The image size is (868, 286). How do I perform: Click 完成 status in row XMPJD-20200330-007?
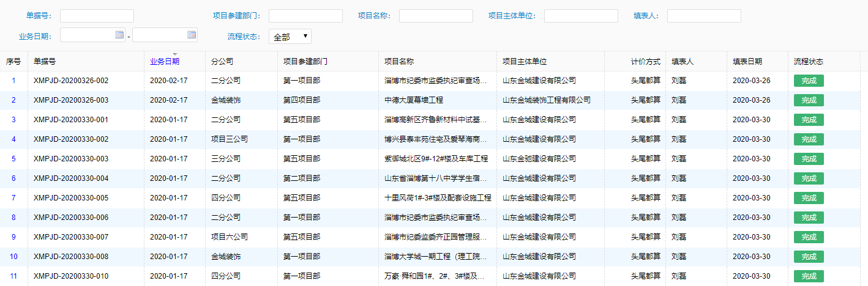tap(809, 237)
